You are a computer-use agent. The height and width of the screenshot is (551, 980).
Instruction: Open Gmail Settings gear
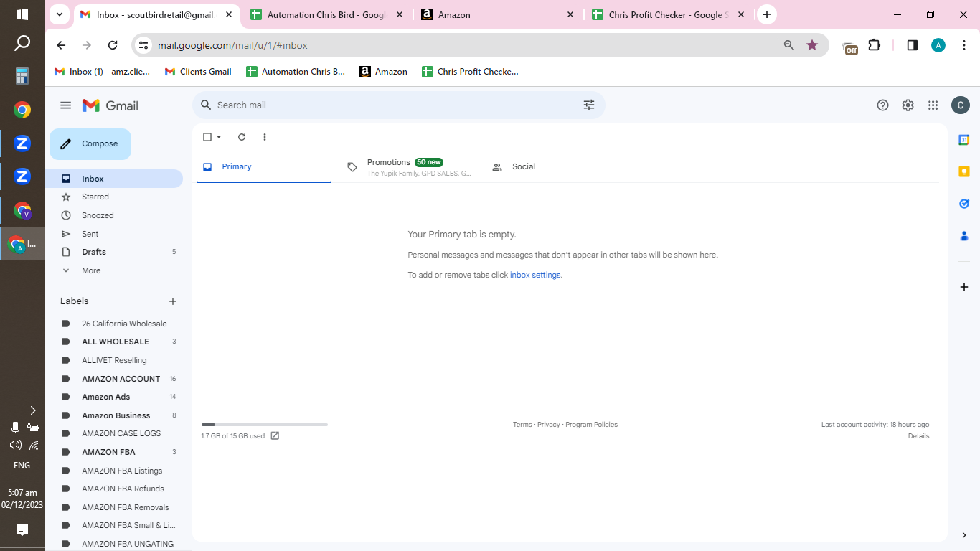pyautogui.click(x=908, y=105)
